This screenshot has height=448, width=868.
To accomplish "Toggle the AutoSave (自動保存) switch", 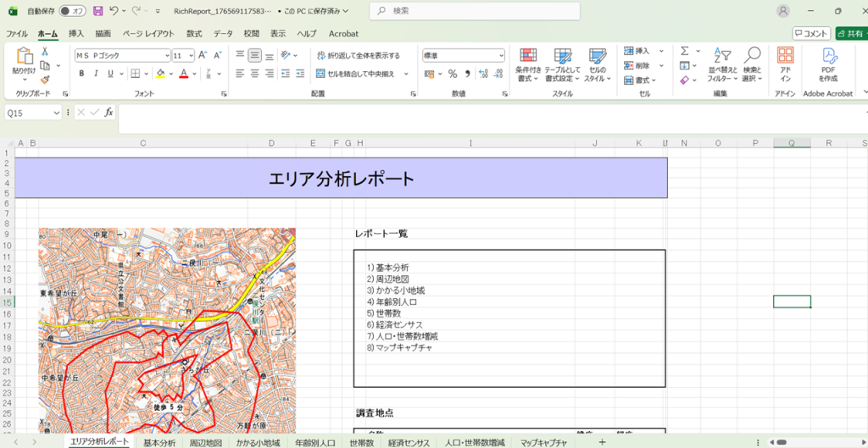I will 72,10.
